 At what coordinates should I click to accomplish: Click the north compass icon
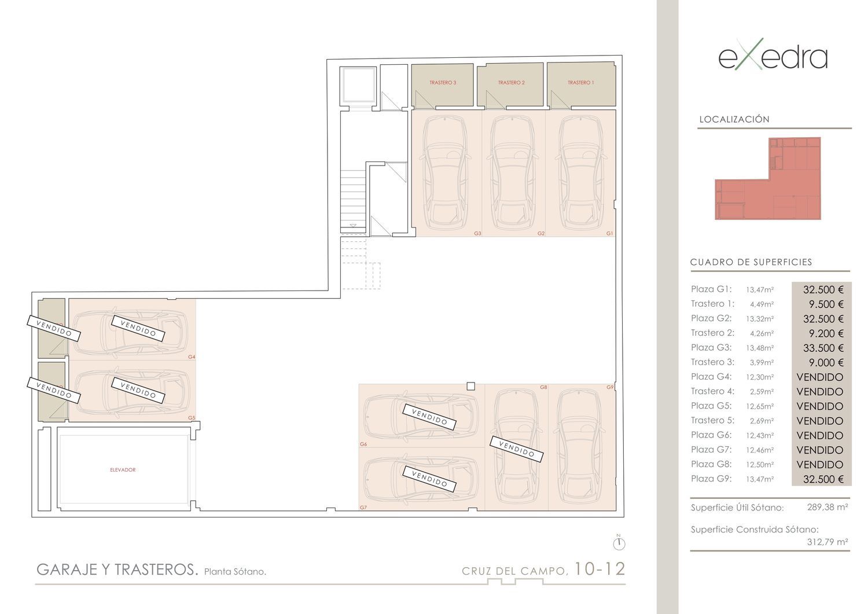click(x=619, y=543)
